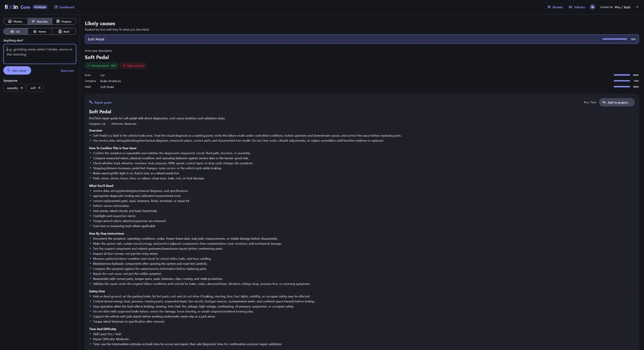This screenshot has height=350, width=644.
Task: Click the 'Step By Step Instructions' heading
Action: point(107,234)
